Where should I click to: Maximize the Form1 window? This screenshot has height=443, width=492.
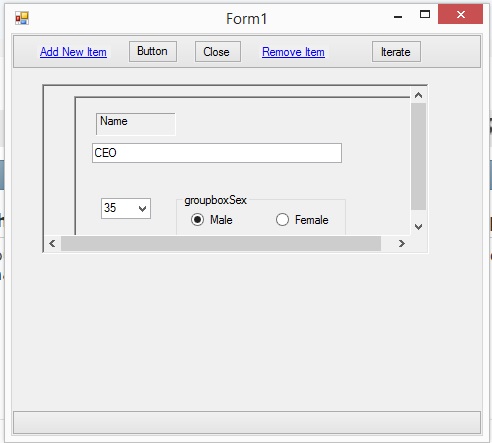425,14
